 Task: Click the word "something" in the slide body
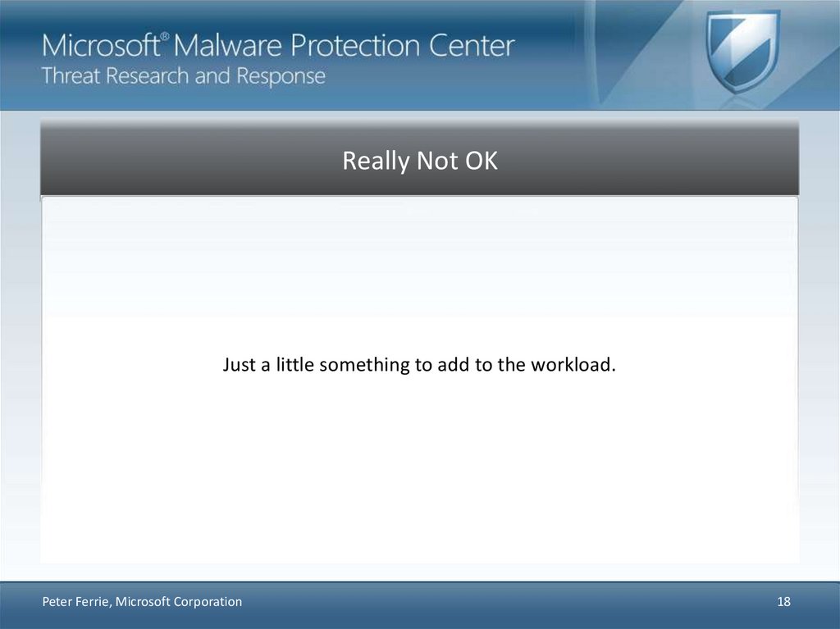[365, 365]
